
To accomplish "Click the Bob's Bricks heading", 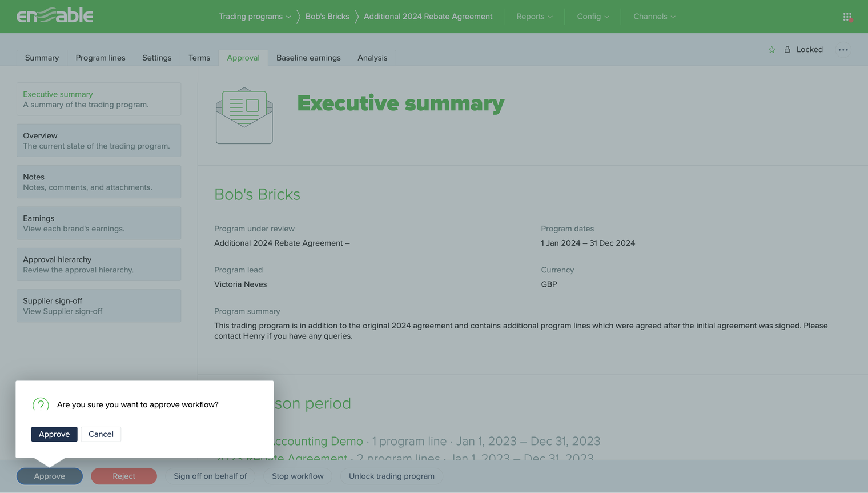I will pos(257,195).
